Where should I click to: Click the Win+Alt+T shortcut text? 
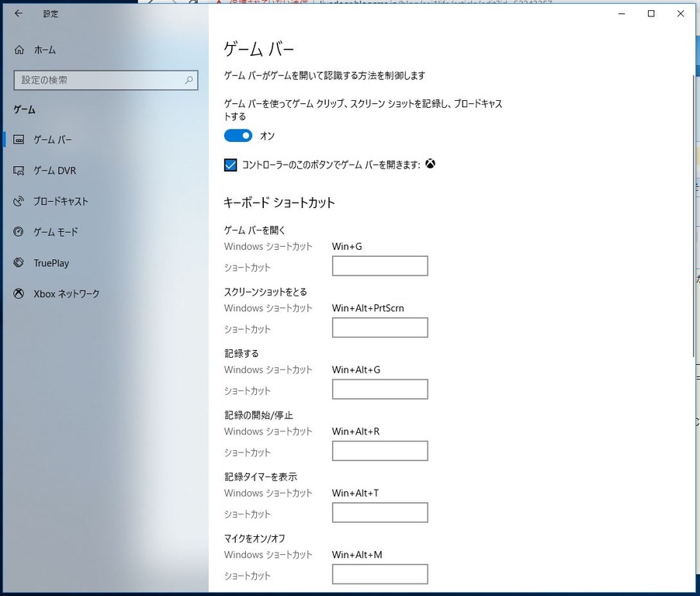[x=355, y=493]
